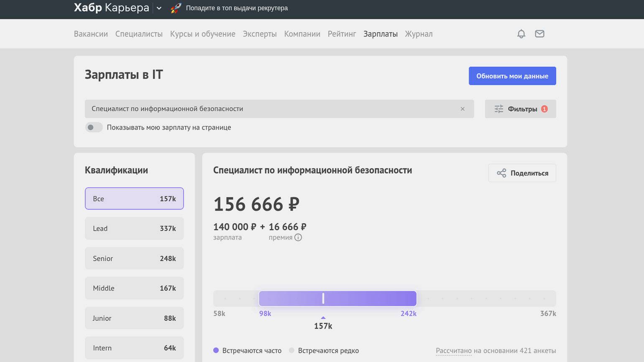Click the Хабр Карьера logo
Image resolution: width=644 pixels, height=362 pixels.
coord(111,8)
